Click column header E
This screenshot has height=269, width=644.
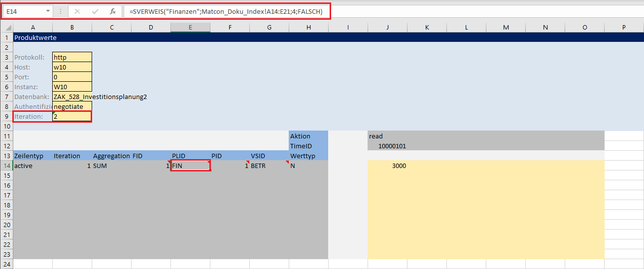[190, 28]
